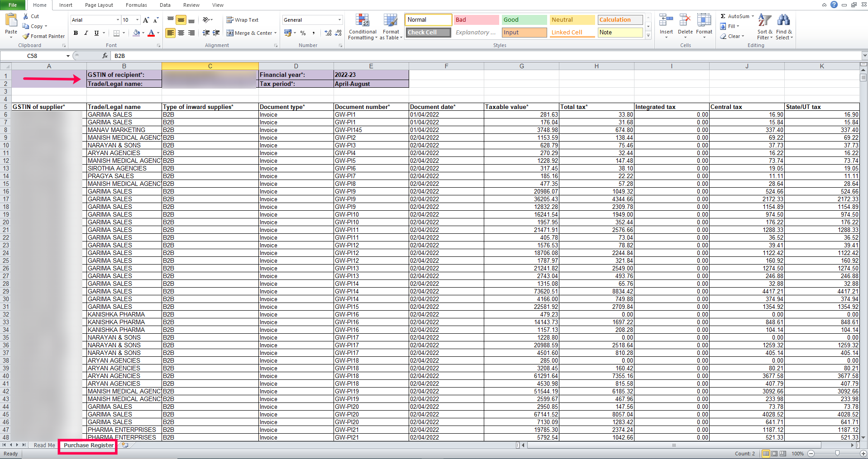Apply the Good cell style
This screenshot has height=459, width=868.
[x=524, y=20]
